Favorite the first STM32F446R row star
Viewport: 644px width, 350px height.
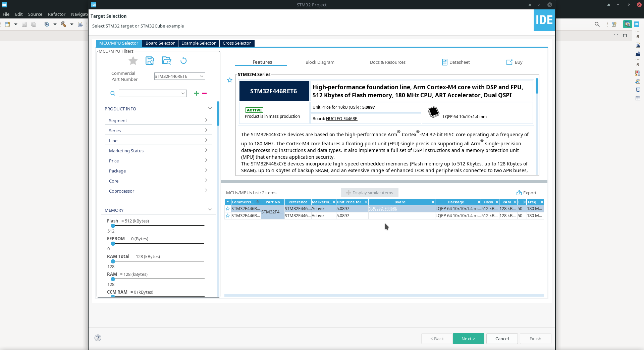(228, 208)
